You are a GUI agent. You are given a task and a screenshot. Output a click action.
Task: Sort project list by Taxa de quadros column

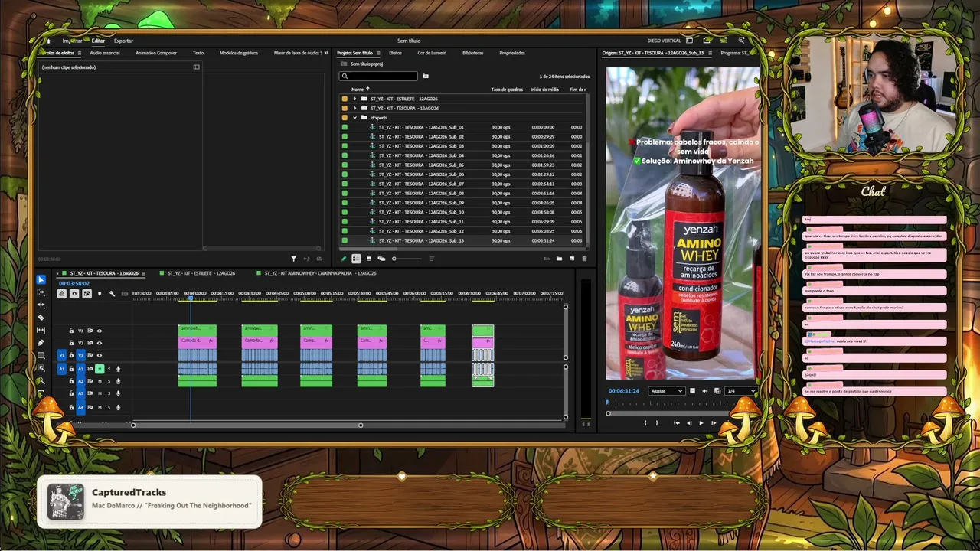click(x=507, y=90)
